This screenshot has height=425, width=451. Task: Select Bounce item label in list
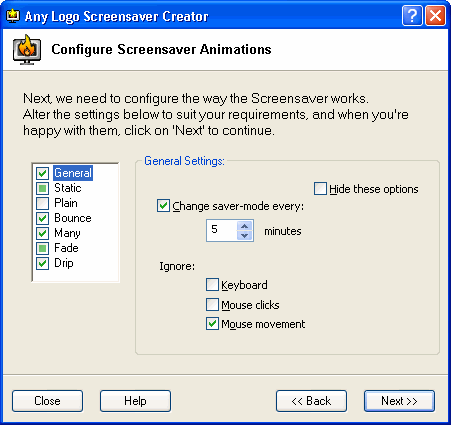[x=73, y=218]
